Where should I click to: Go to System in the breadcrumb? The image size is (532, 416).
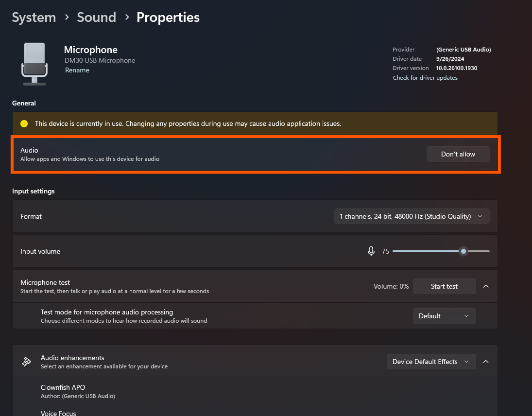pos(34,17)
